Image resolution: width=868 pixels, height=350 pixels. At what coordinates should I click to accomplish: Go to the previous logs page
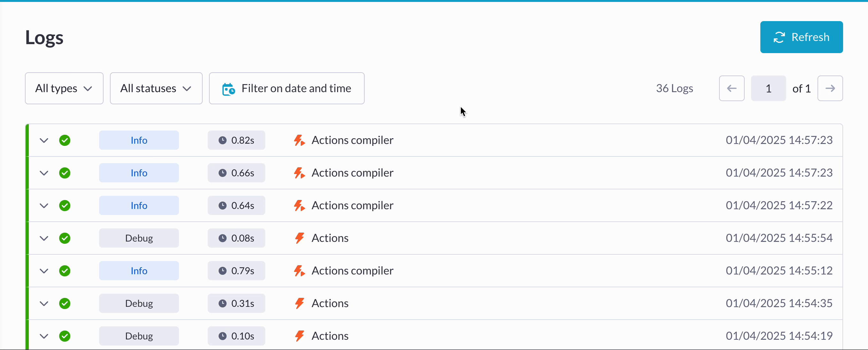(732, 88)
